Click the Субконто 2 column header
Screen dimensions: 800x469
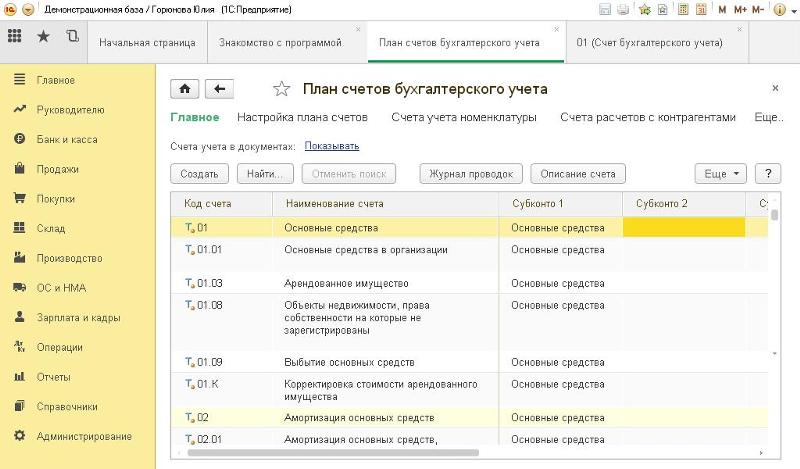tap(684, 203)
